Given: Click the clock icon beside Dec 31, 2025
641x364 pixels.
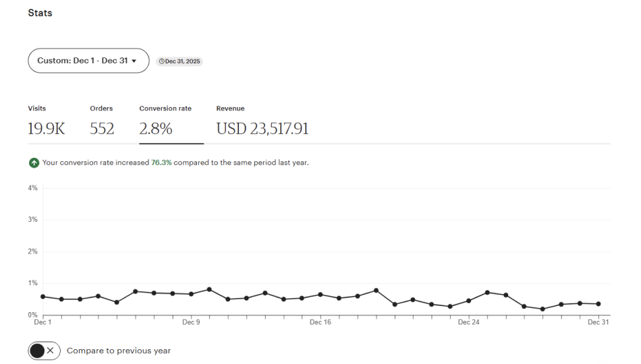Looking at the screenshot, I should click(161, 61).
